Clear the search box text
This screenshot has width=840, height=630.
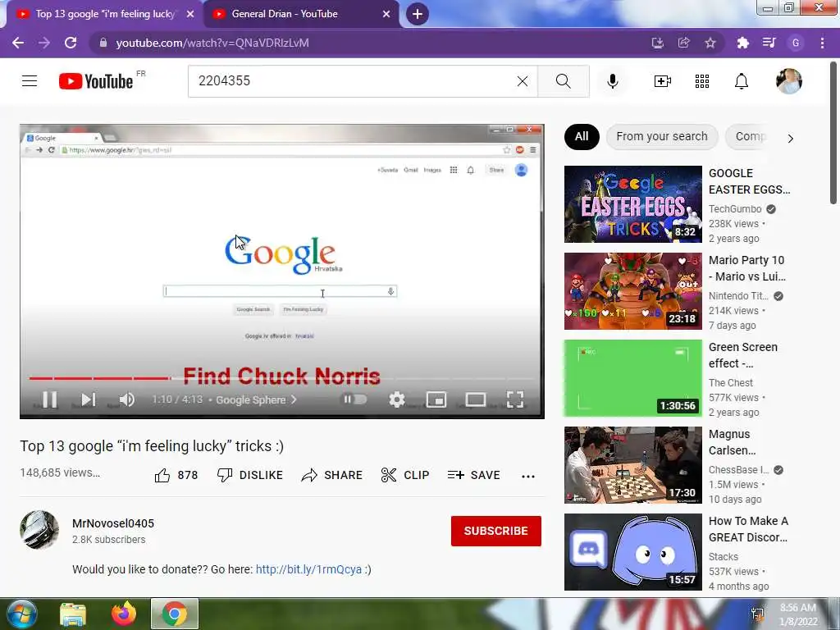(x=523, y=81)
